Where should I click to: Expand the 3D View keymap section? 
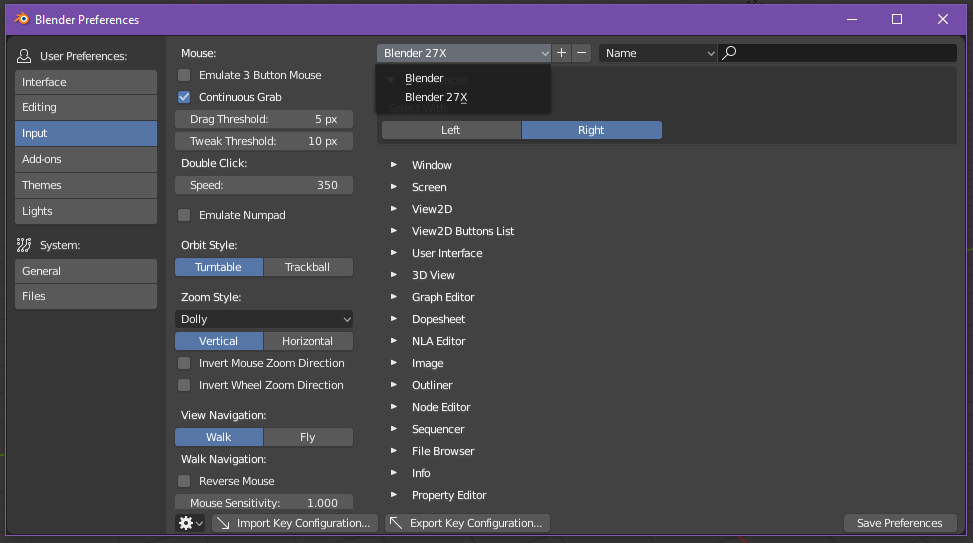394,275
